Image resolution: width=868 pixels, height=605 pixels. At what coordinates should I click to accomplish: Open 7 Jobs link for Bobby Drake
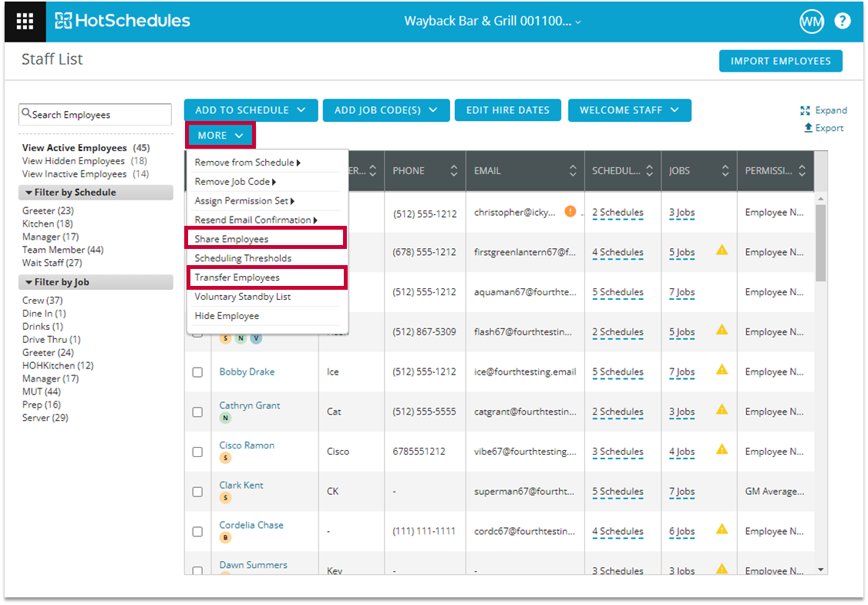click(x=681, y=372)
